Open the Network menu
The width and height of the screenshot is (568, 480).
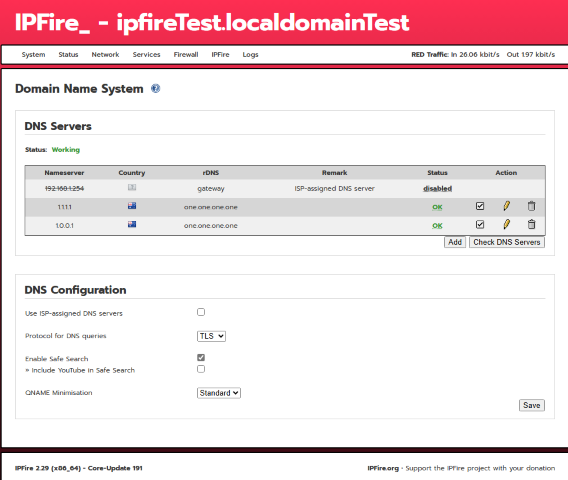(105, 55)
